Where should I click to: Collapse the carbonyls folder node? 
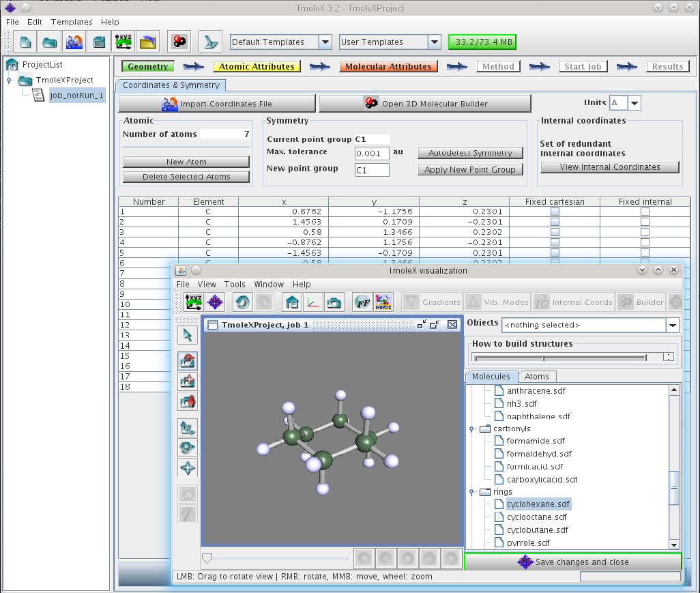pyautogui.click(x=471, y=429)
